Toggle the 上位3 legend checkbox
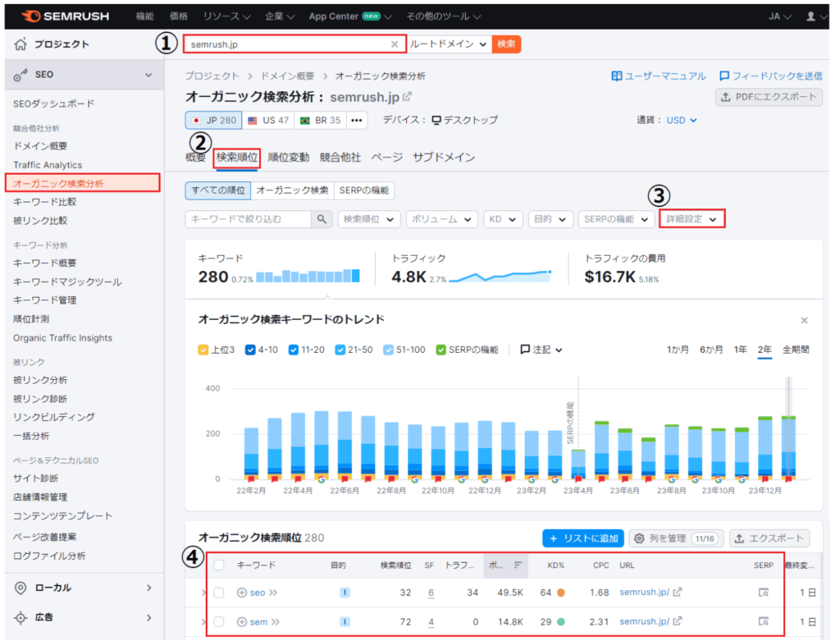Screen dimensions: 840x641 point(204,350)
